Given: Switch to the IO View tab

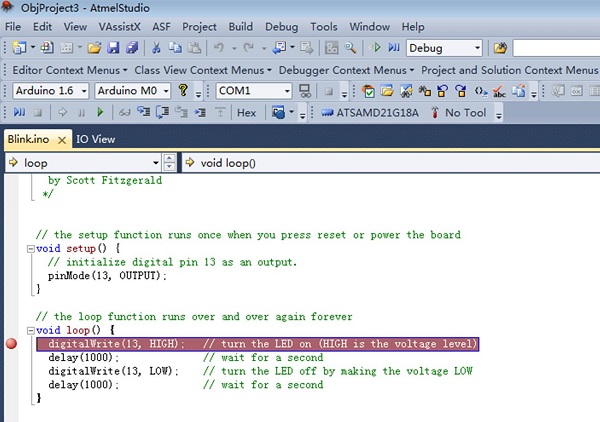Looking at the screenshot, I should click(96, 139).
